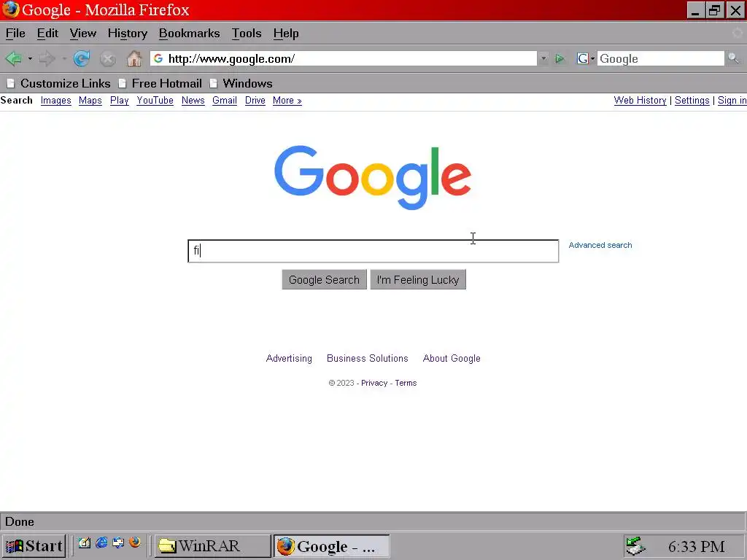Open the Settings link

click(692, 101)
